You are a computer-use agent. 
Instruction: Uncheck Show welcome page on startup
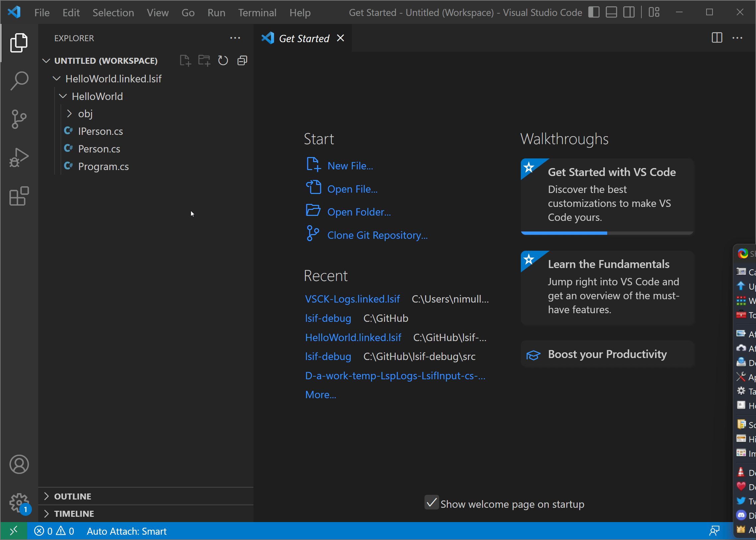(431, 502)
